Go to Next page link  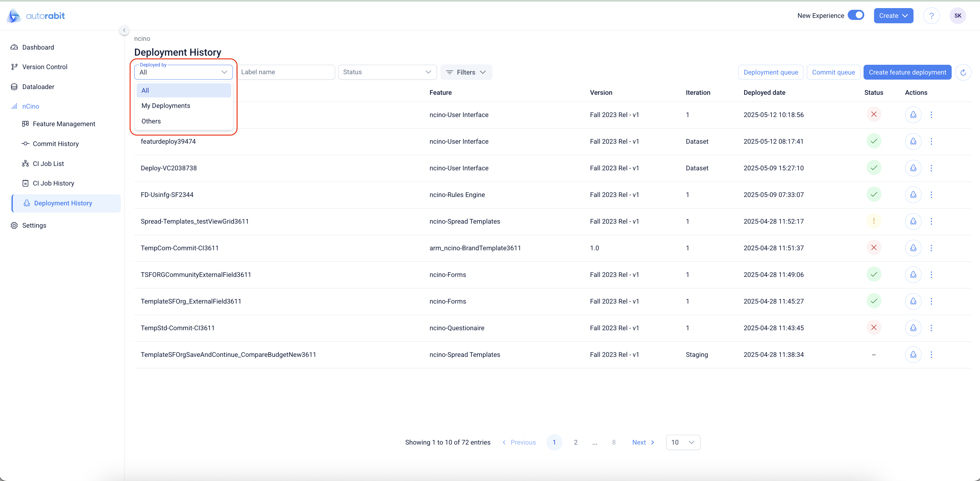pyautogui.click(x=643, y=442)
